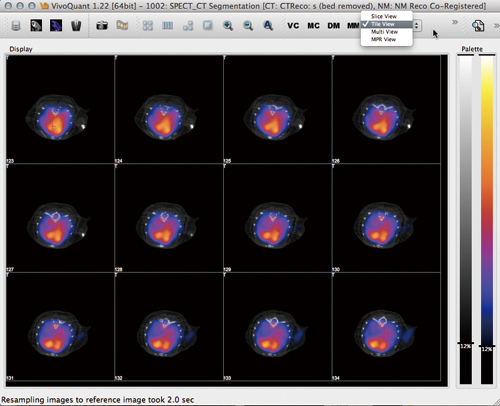
Task: Open the data browser database icon
Action: pyautogui.click(x=16, y=26)
